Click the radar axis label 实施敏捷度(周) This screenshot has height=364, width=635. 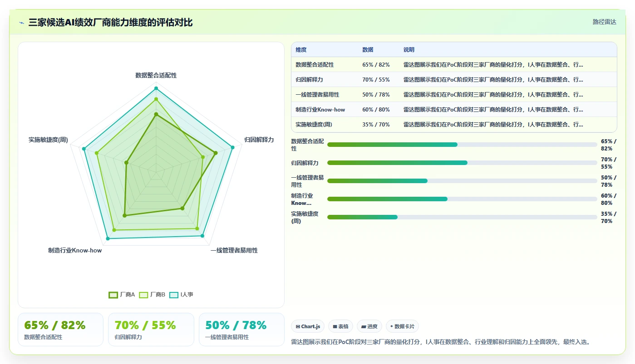click(x=48, y=140)
